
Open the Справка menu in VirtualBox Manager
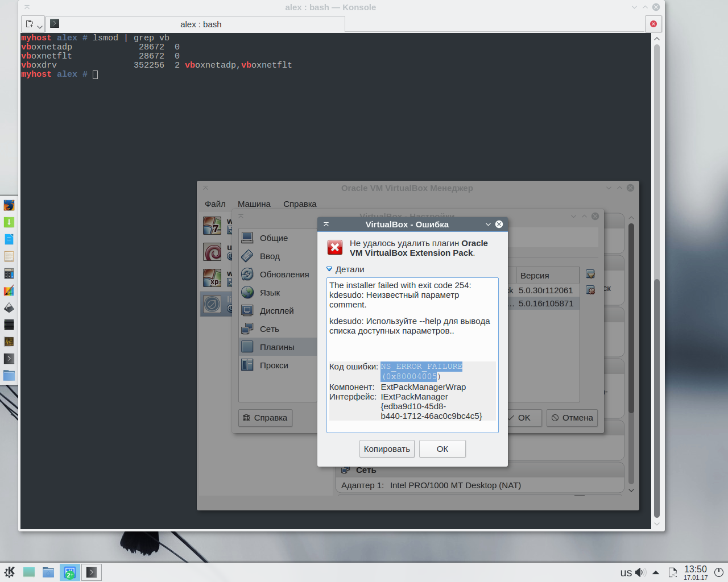pyautogui.click(x=300, y=204)
